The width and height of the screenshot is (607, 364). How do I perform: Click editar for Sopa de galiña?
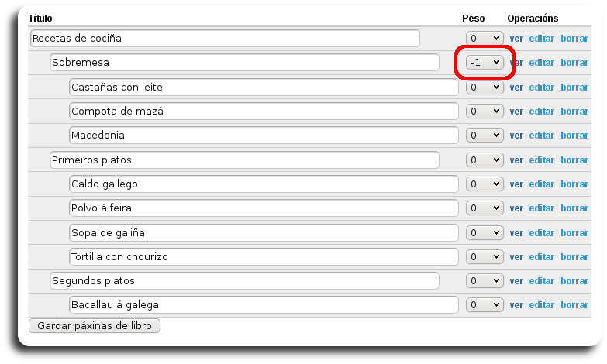tap(541, 233)
